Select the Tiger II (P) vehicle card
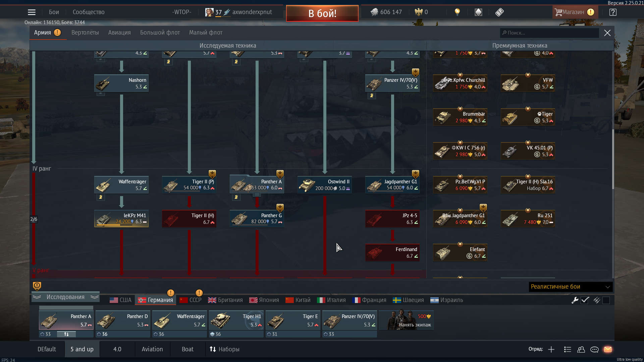This screenshot has width=644, height=362. 189,185
